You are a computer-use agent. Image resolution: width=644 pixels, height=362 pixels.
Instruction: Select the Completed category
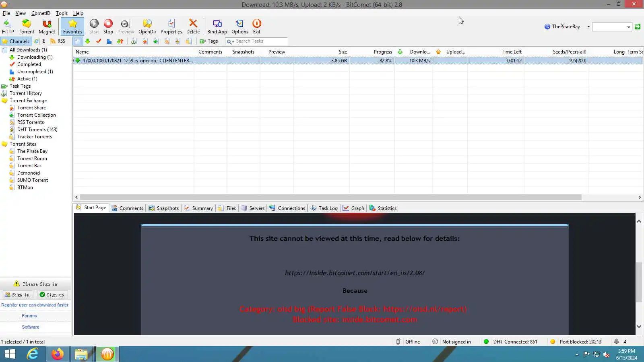tap(29, 64)
